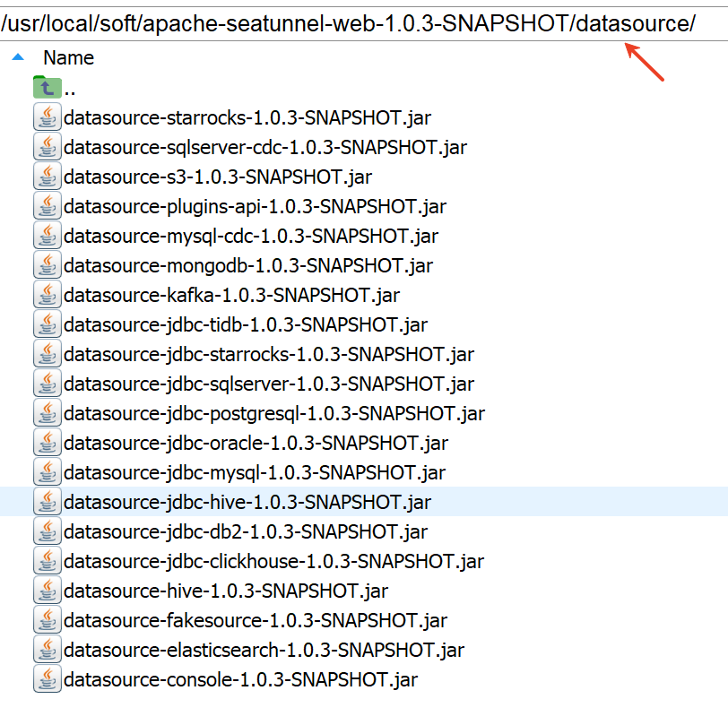The width and height of the screenshot is (728, 725).
Task: Select datasource-starrocks-1.0.3-SNAPSHOT.jar file name
Action: (247, 118)
